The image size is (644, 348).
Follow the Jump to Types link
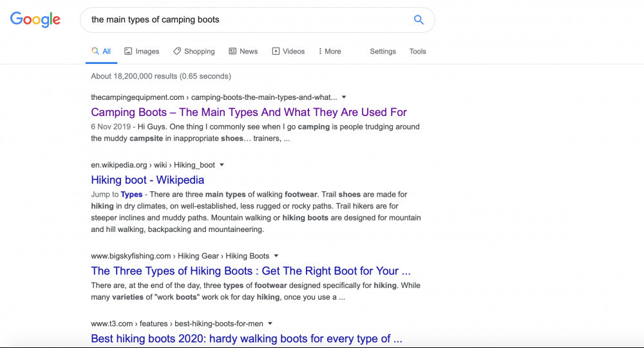[x=131, y=195]
